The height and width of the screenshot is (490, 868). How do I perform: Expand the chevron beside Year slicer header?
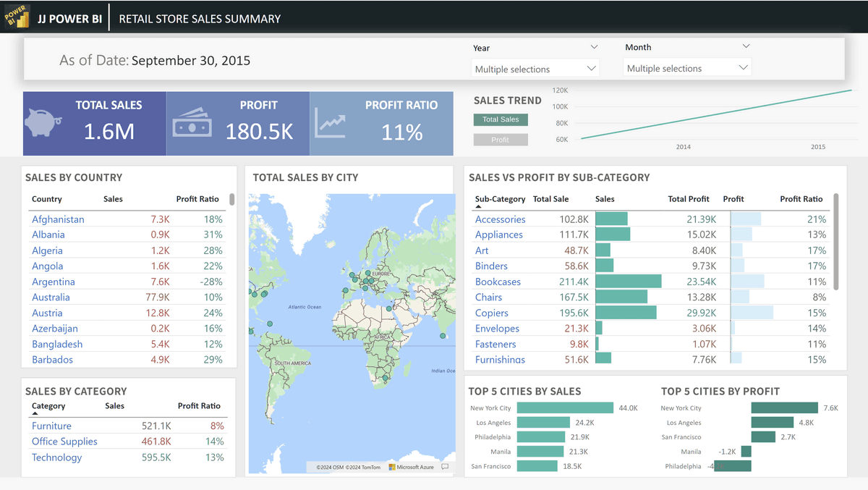tap(594, 47)
